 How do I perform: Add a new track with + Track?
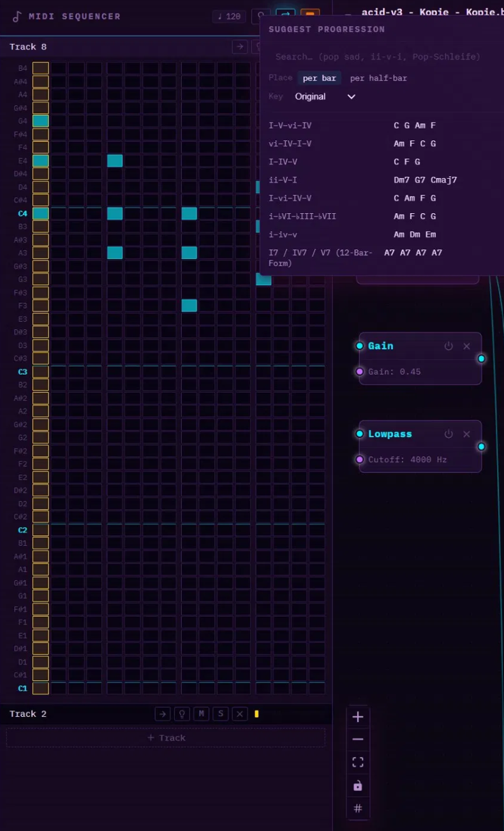click(x=166, y=738)
